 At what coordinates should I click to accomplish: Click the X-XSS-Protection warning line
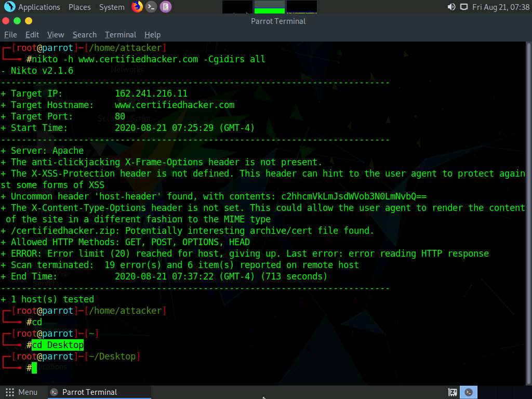coord(263,179)
